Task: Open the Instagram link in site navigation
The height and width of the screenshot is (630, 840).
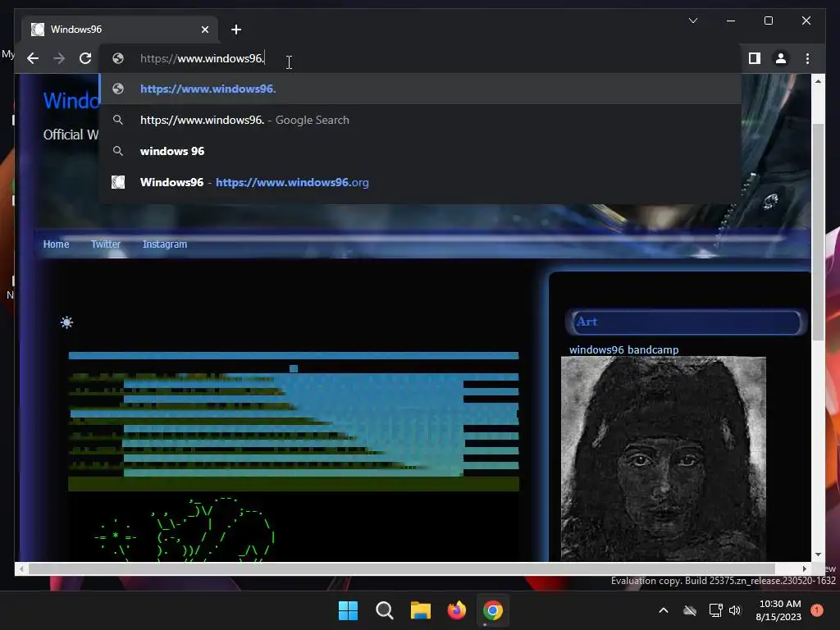Action: point(164,244)
